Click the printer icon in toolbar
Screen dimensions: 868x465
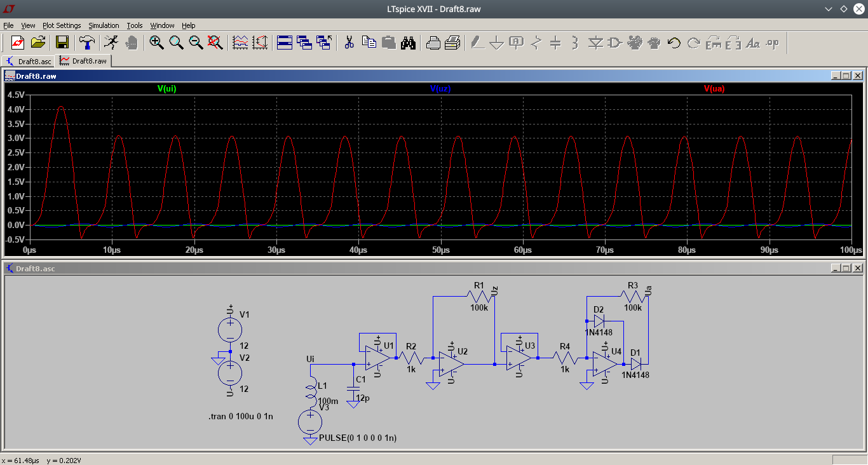[452, 43]
